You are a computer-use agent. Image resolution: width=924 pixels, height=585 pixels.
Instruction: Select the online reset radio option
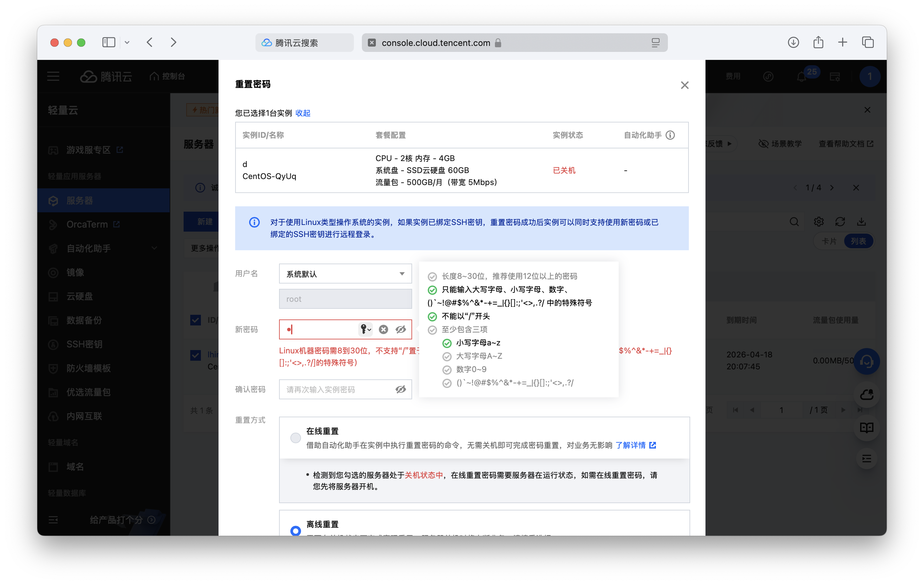click(295, 438)
